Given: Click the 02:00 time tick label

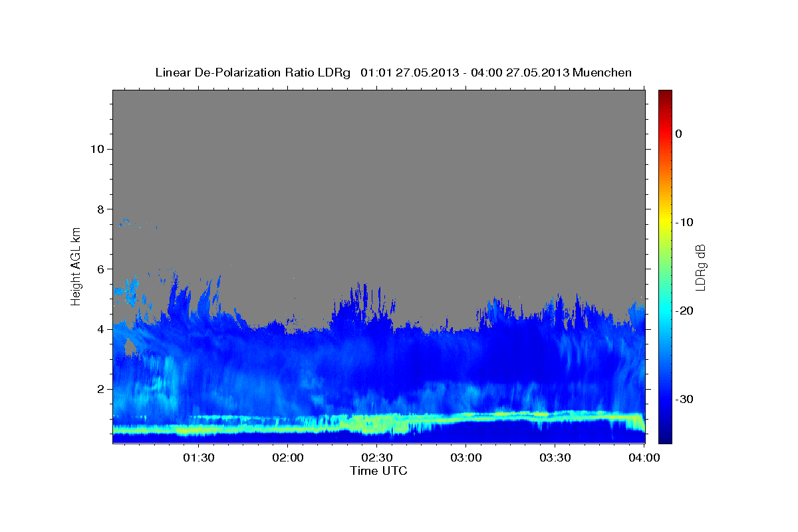Looking at the screenshot, I should pos(288,458).
